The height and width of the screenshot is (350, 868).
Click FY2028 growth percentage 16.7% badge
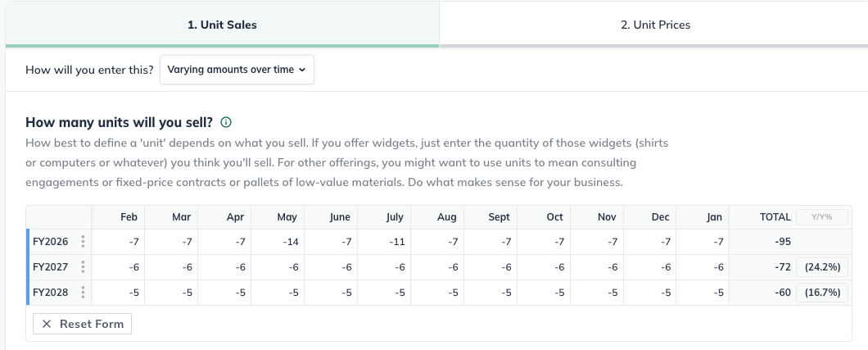click(x=821, y=293)
